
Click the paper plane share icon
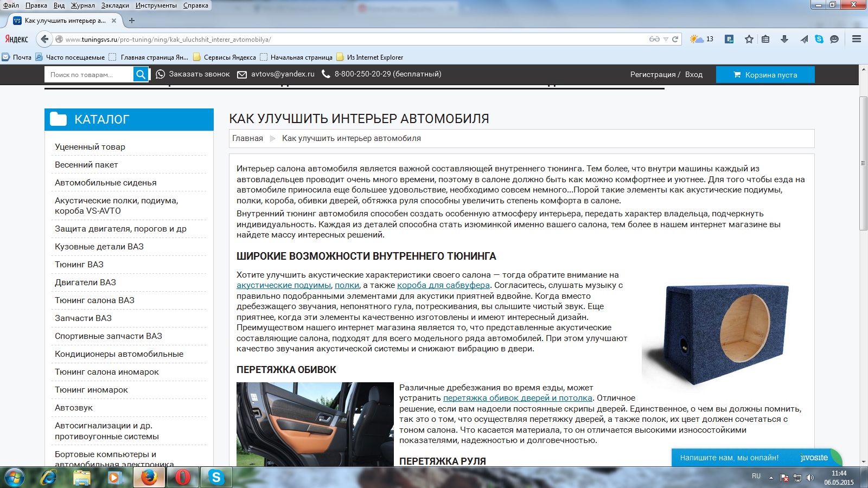click(804, 39)
